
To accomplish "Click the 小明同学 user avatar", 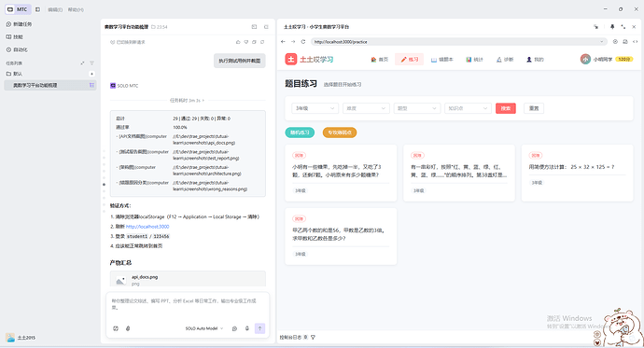I will click(585, 59).
